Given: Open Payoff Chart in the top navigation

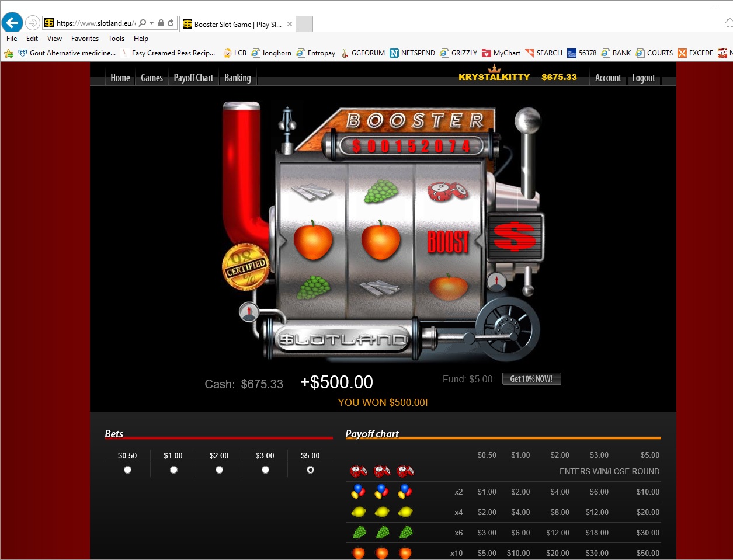Looking at the screenshot, I should pos(193,78).
